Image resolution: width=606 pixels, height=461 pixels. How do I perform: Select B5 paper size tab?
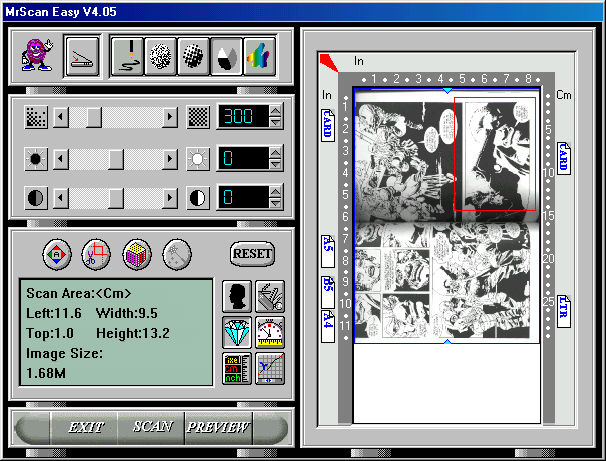[x=327, y=292]
